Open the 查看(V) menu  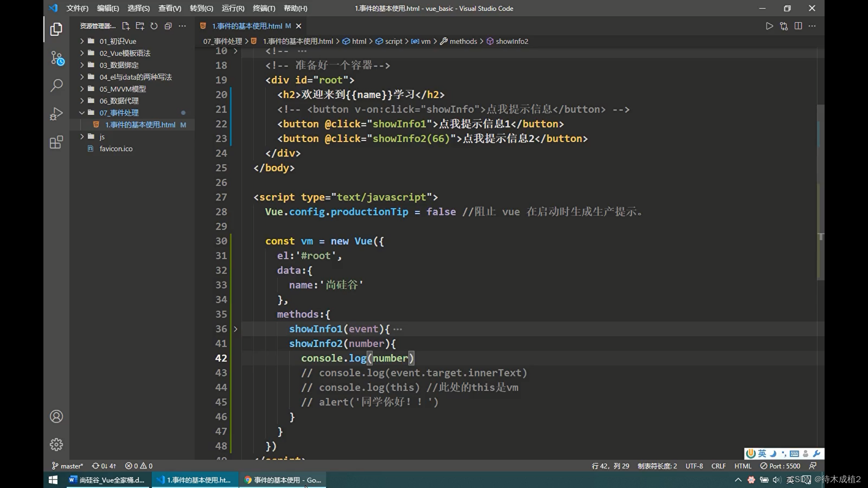click(x=170, y=8)
